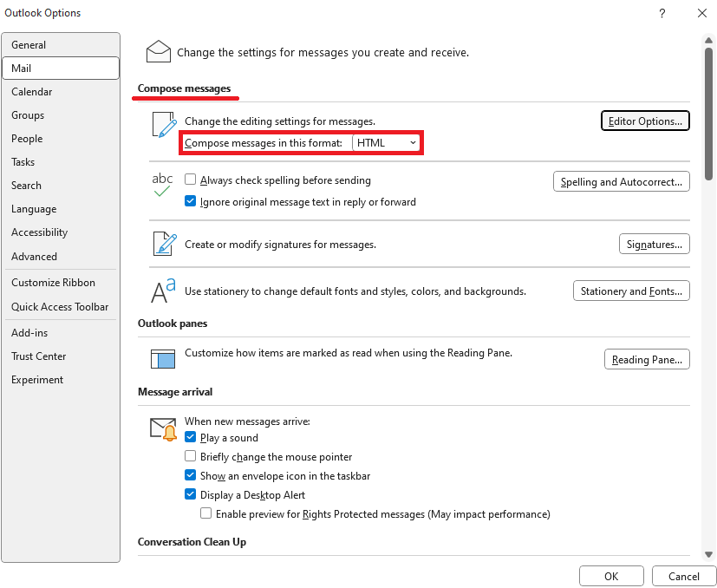Click 'Change the editing settings for messages' text
The width and height of the screenshot is (717, 588).
(280, 121)
